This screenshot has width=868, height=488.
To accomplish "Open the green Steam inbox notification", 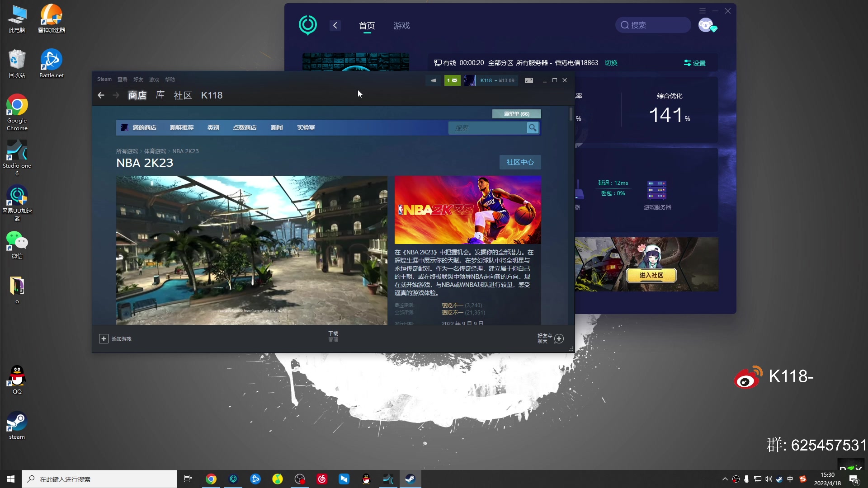I will tap(452, 80).
